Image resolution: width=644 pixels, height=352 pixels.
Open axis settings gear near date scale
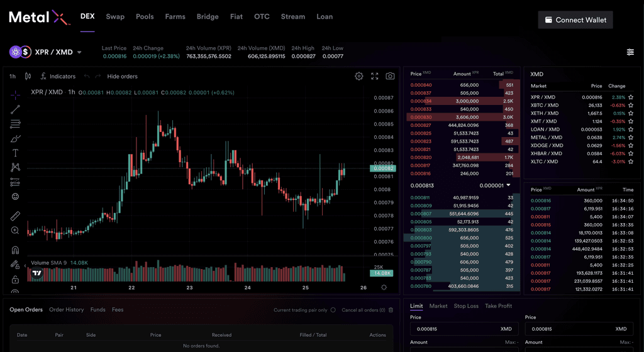384,287
